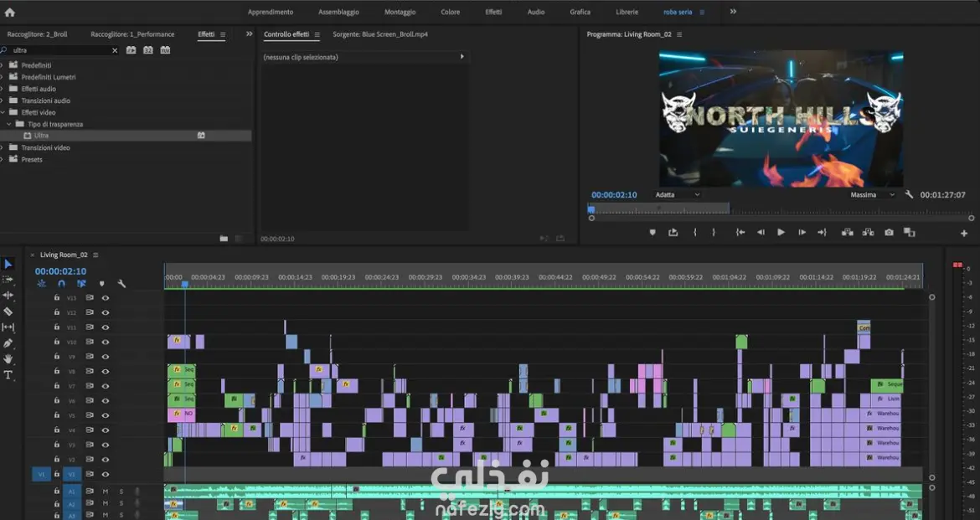Open the Sorgente: Blue Screen_Broll.mp4 tab
The width and height of the screenshot is (980, 520).
click(380, 34)
